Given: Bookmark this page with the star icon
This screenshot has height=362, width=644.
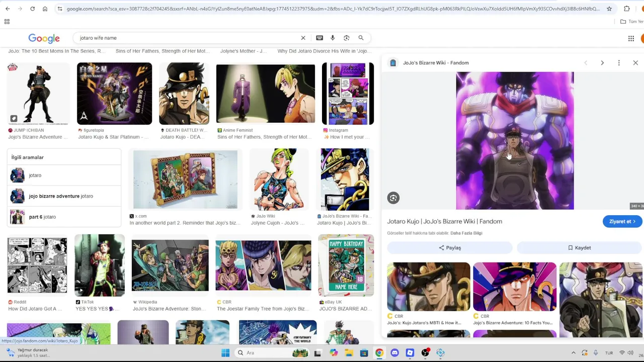Looking at the screenshot, I should [609, 9].
